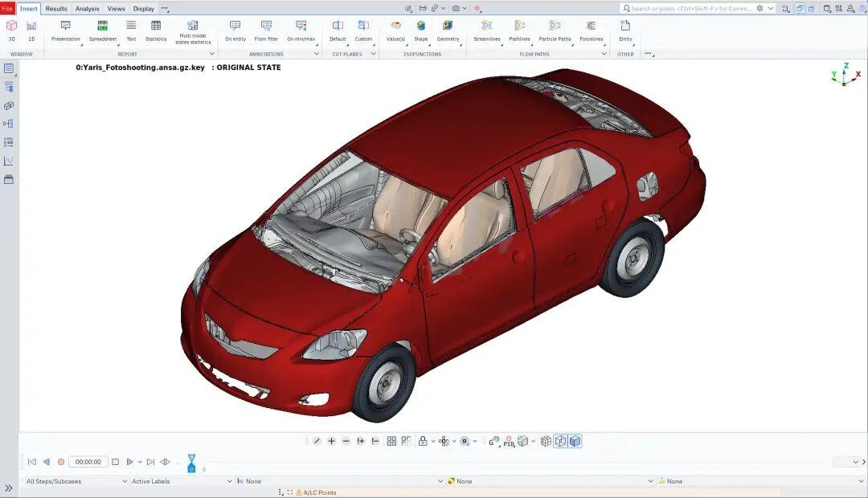Switch to the Results tab
The width and height of the screenshot is (868, 498).
click(x=56, y=9)
